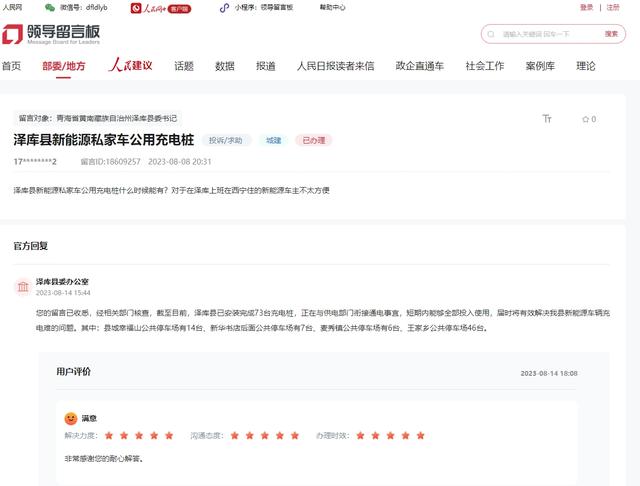Click the 小程序 mini-program icon
The image size is (640, 486).
[x=226, y=7]
